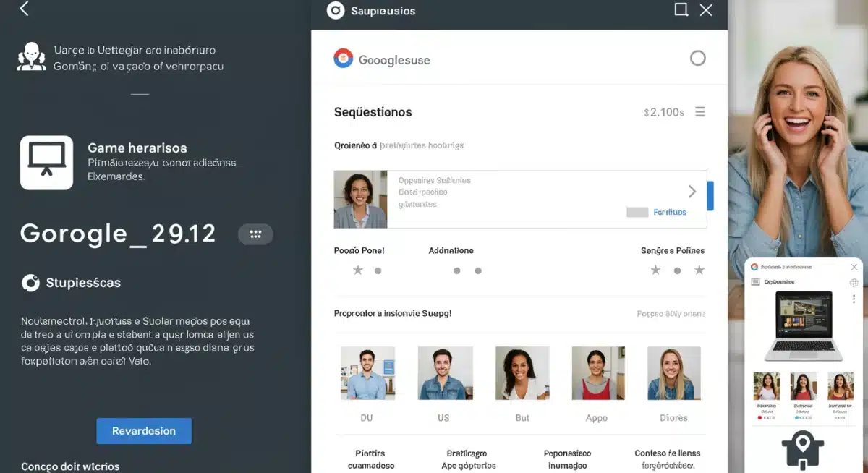Select the radio circle in Googlesuse row
Viewport: 868px width, 473px height.
(697, 59)
